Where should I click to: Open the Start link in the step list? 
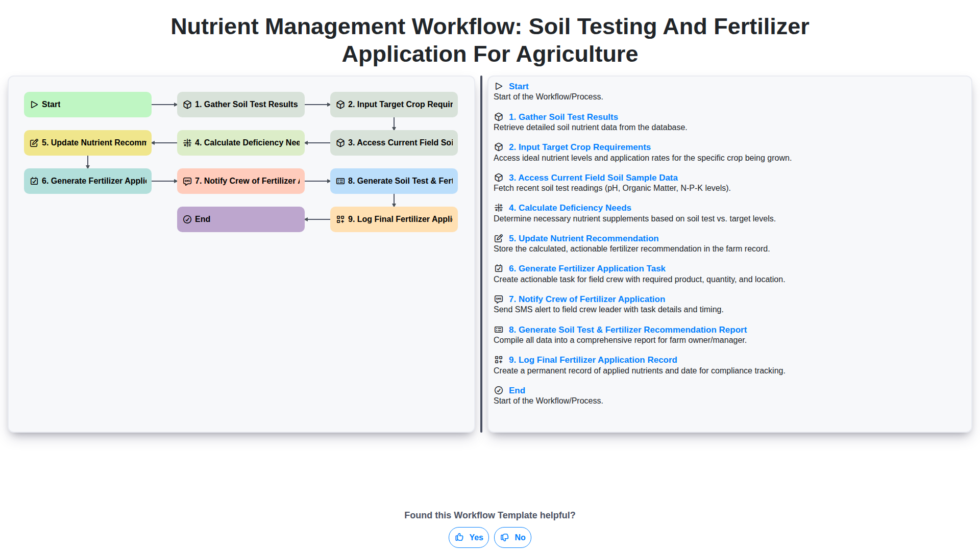pyautogui.click(x=518, y=86)
